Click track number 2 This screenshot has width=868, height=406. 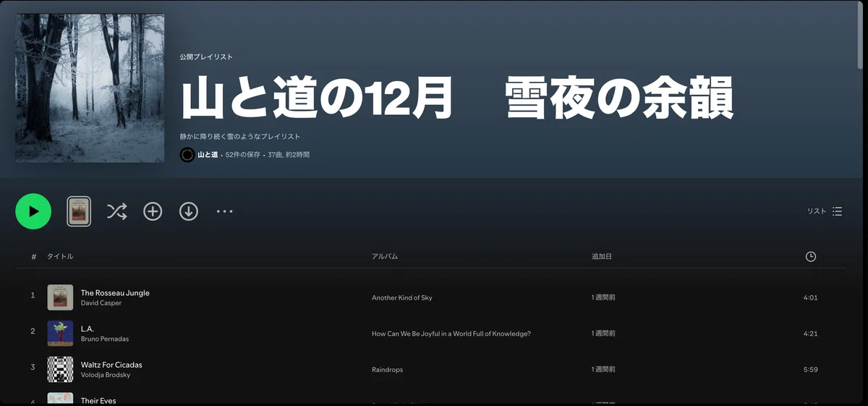(33, 331)
